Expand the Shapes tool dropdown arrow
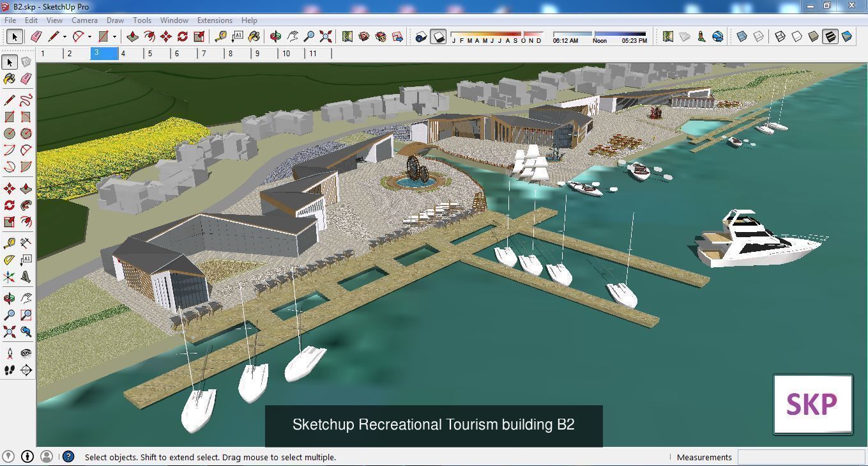This screenshot has height=466, width=868. tap(114, 36)
